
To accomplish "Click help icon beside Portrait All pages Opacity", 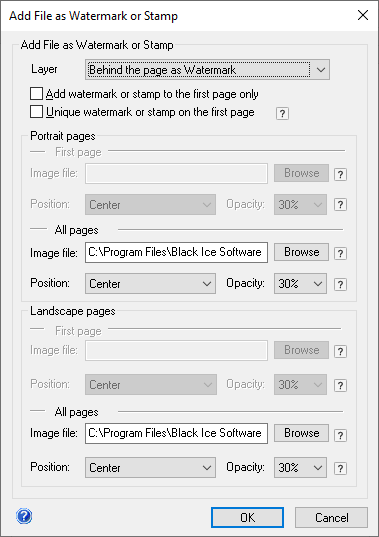I will click(x=340, y=284).
